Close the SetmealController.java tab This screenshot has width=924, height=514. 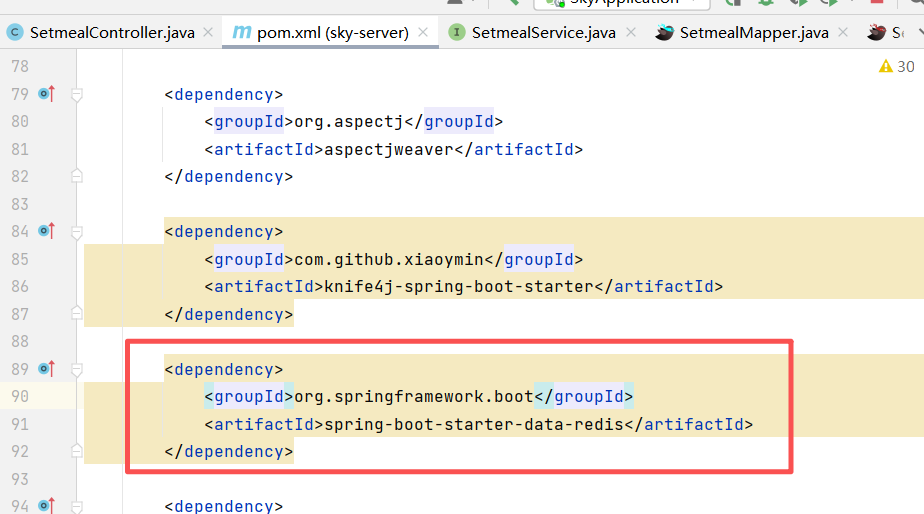[208, 32]
